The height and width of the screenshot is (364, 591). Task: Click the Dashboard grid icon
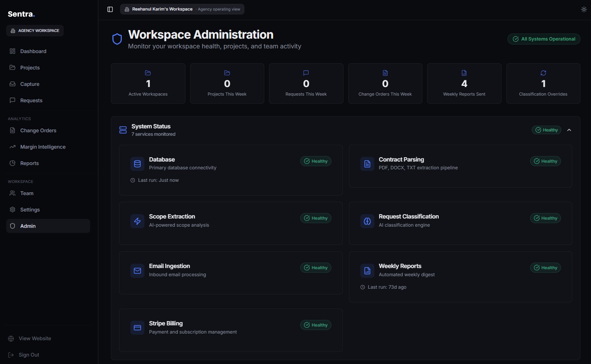click(x=12, y=51)
